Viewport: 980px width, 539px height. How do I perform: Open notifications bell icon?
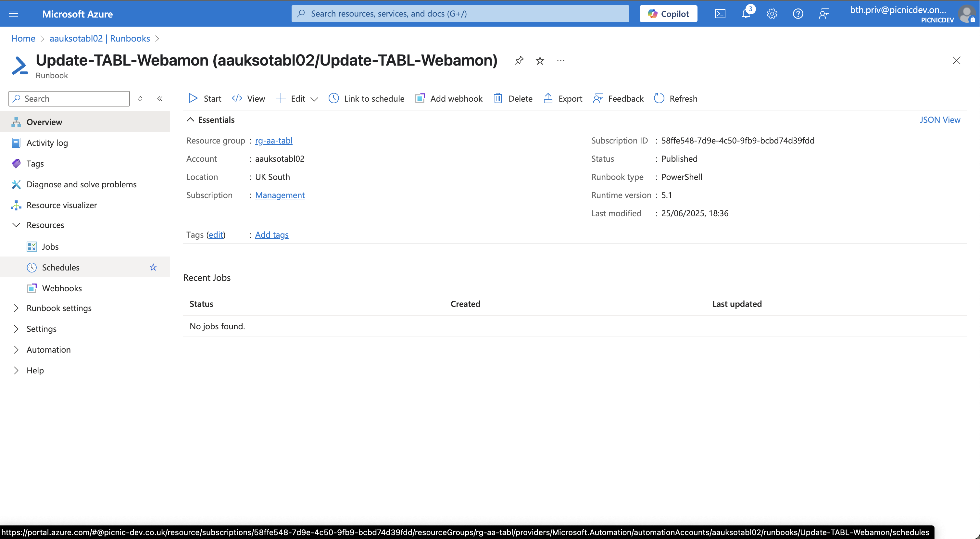(747, 14)
